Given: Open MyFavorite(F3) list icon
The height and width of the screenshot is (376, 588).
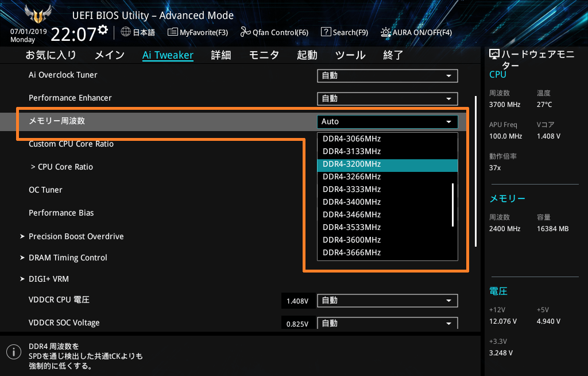Looking at the screenshot, I should [x=172, y=32].
